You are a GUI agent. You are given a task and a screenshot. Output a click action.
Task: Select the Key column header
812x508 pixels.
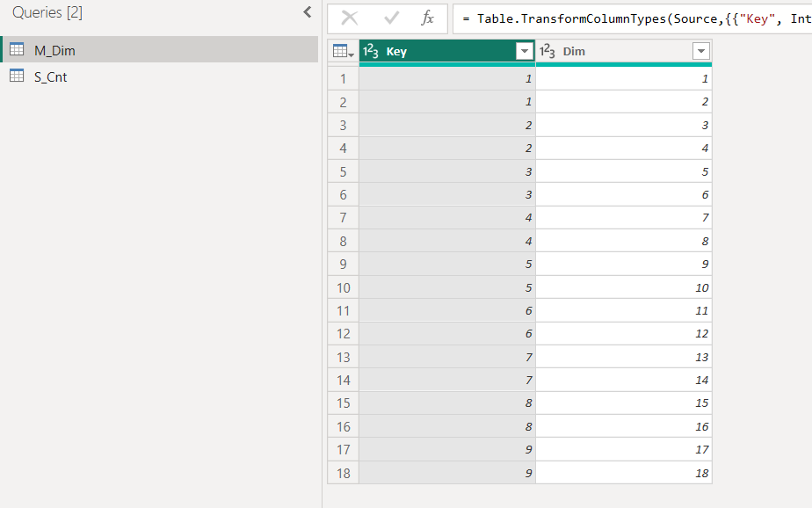[x=447, y=51]
